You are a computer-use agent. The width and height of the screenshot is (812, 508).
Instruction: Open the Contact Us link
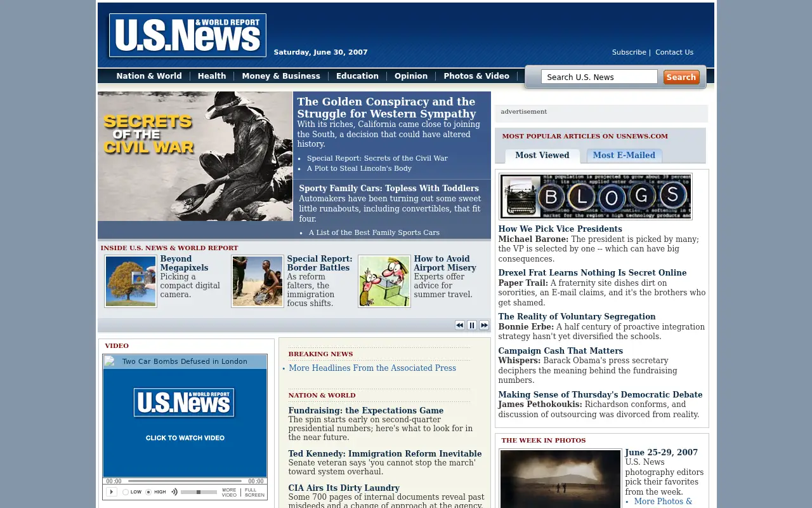pos(674,53)
